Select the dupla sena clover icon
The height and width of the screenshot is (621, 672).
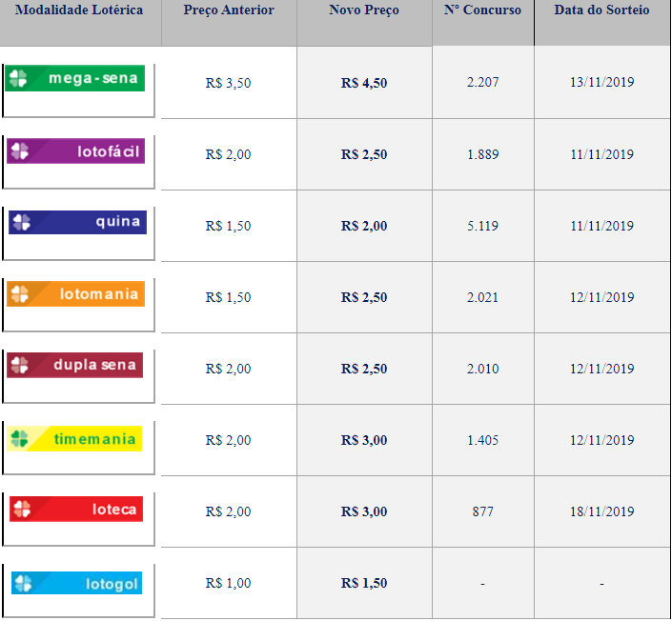(20, 365)
